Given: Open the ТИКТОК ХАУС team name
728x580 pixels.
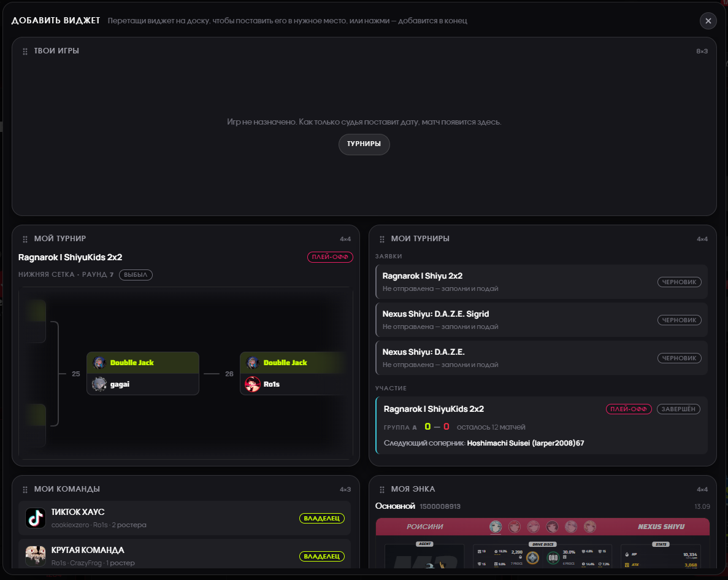Looking at the screenshot, I should [x=78, y=512].
